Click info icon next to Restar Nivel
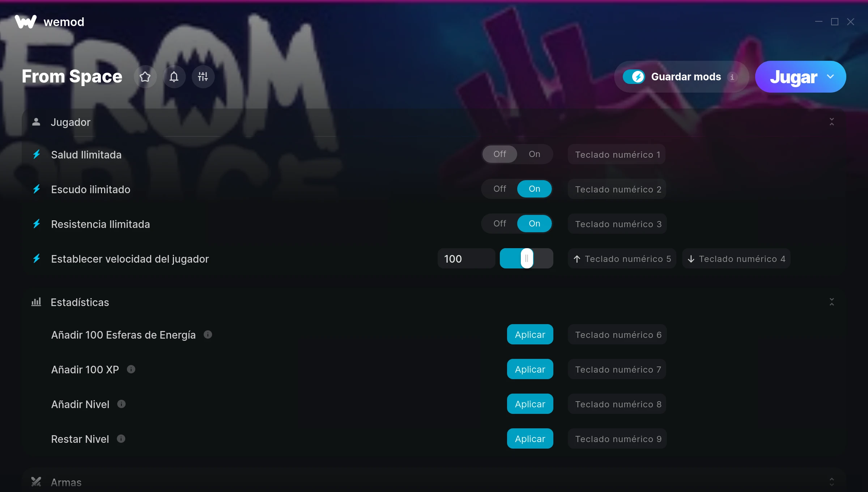This screenshot has height=492, width=868. pyautogui.click(x=121, y=438)
